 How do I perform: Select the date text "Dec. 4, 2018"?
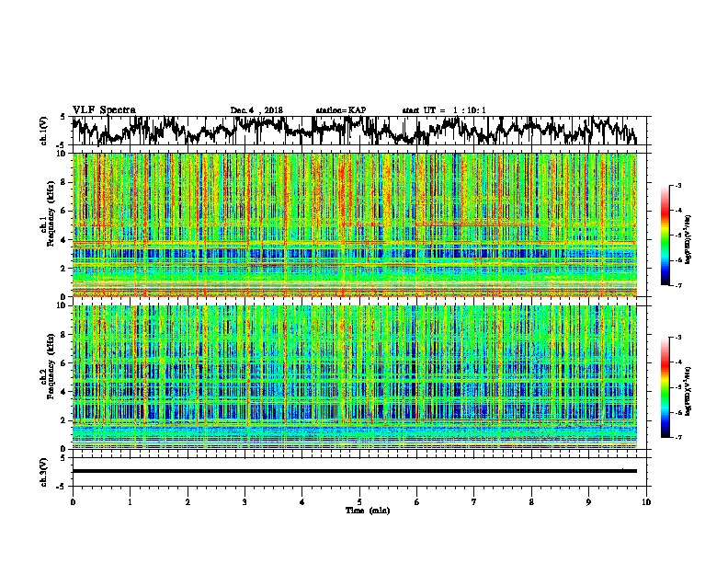click(x=256, y=110)
